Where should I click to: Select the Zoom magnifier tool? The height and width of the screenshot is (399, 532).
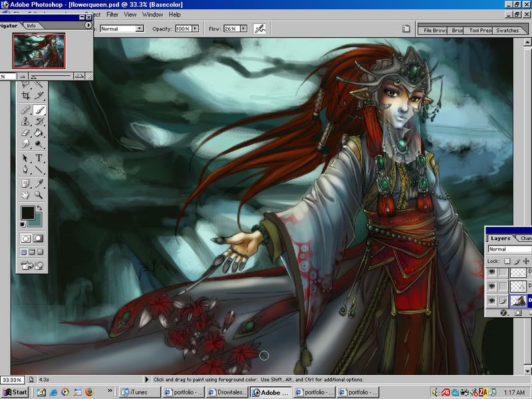click(x=39, y=195)
